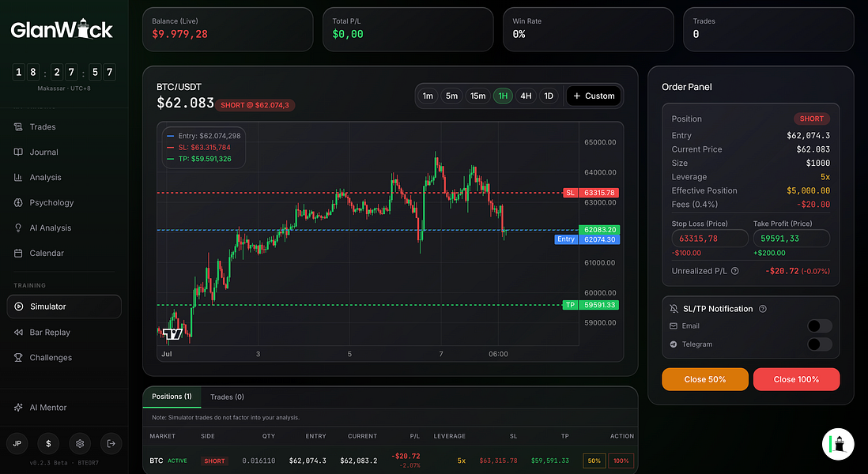Click the Unrealized P/L info icon

735,271
